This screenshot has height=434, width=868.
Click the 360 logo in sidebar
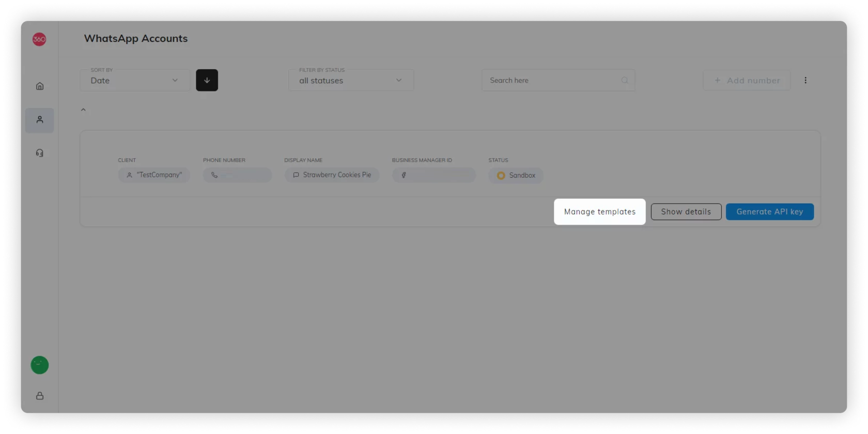pos(39,39)
